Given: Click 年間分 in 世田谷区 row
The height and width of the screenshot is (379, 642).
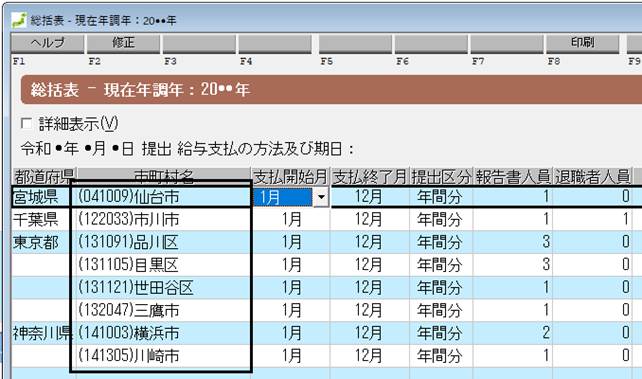Looking at the screenshot, I should (x=441, y=288).
